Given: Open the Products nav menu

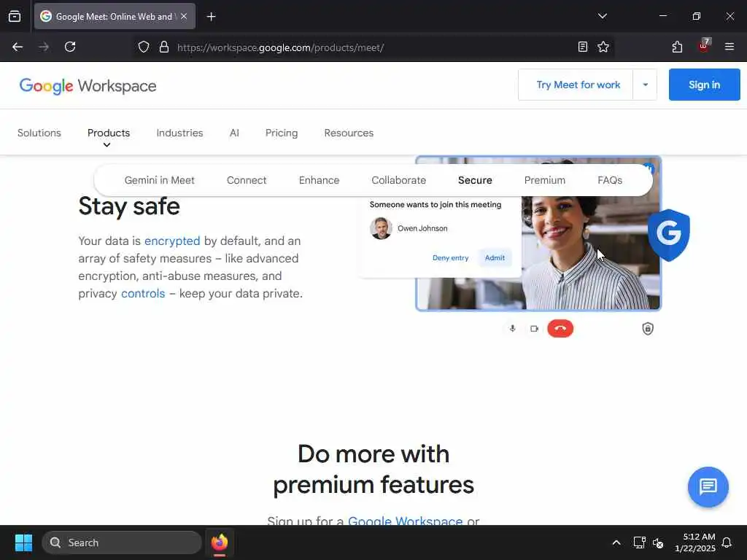Looking at the screenshot, I should click(109, 133).
